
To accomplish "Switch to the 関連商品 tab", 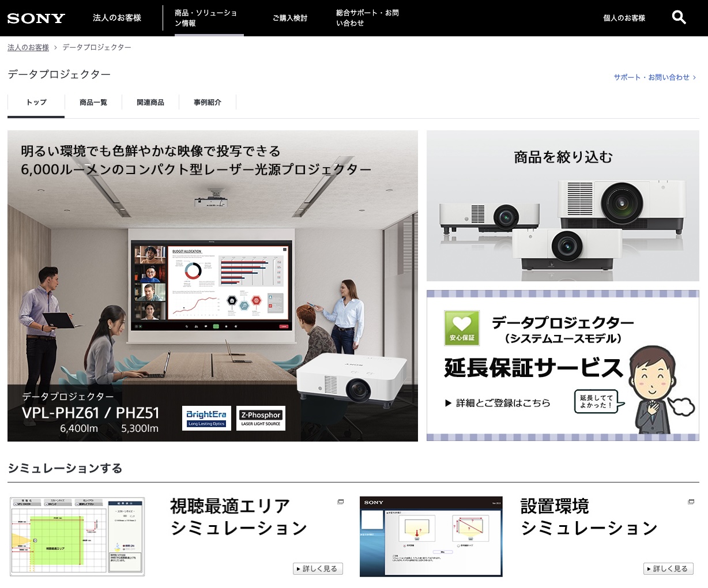I will point(150,103).
